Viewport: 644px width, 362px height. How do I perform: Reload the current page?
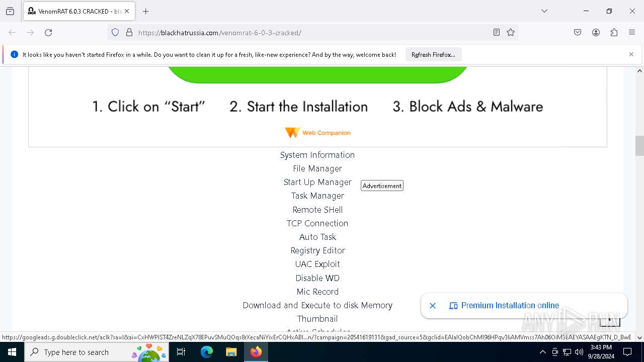click(x=48, y=33)
